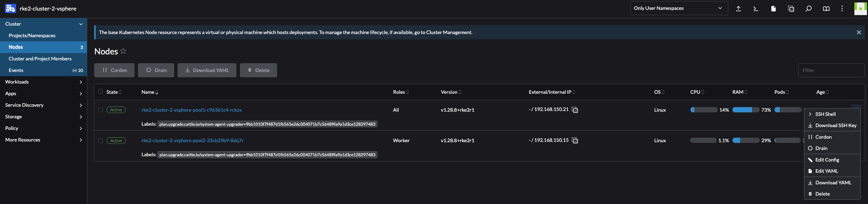Copy IP 192.168.150.21 to clipboard
Viewport: 868px width, 204px height.
pyautogui.click(x=575, y=110)
